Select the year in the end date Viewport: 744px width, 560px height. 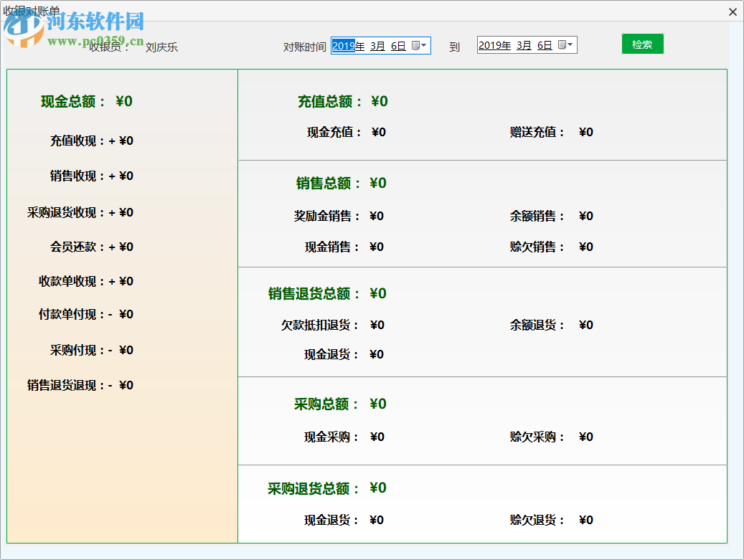point(490,45)
